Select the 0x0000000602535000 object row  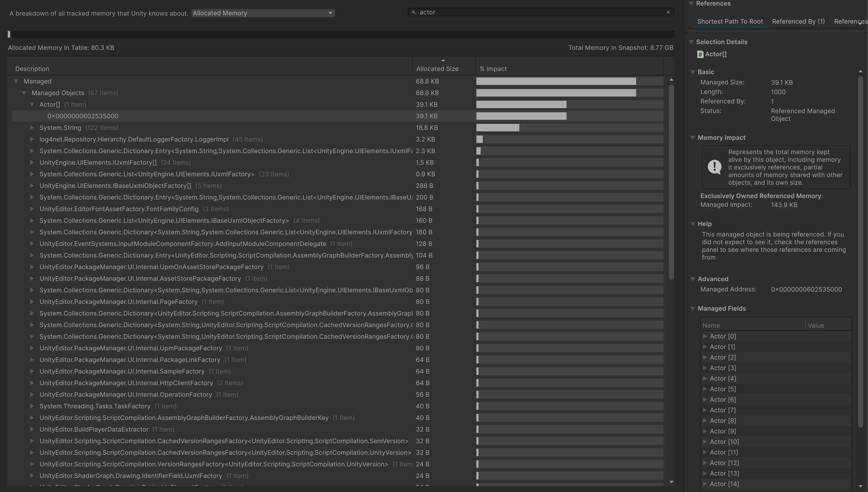[x=338, y=116]
